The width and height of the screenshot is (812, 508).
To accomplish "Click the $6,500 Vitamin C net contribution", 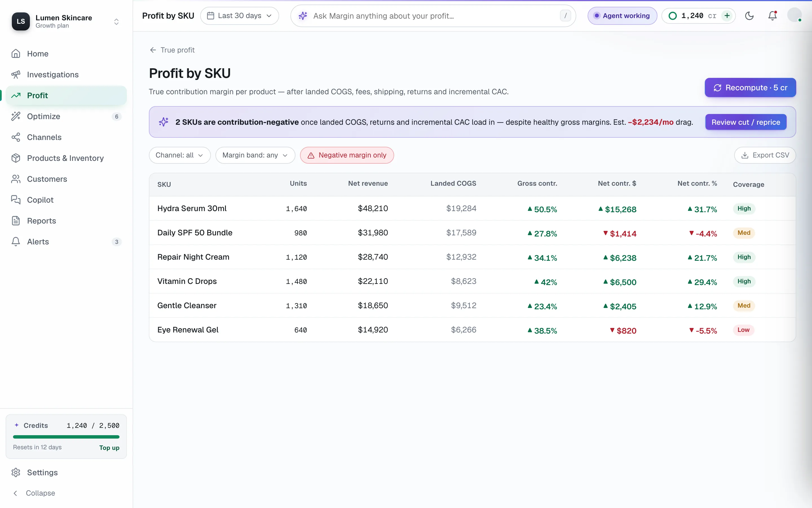I will (x=620, y=282).
